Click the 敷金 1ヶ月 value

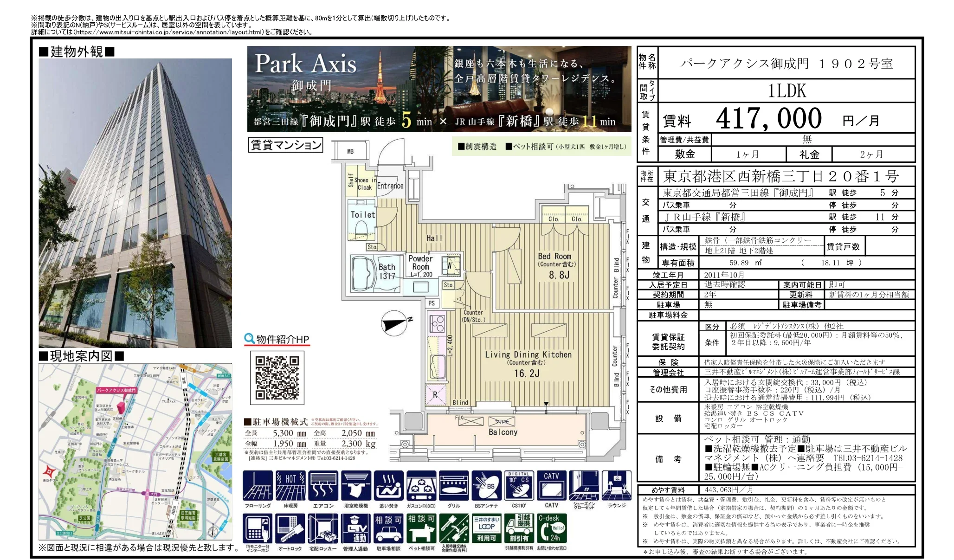click(x=748, y=154)
